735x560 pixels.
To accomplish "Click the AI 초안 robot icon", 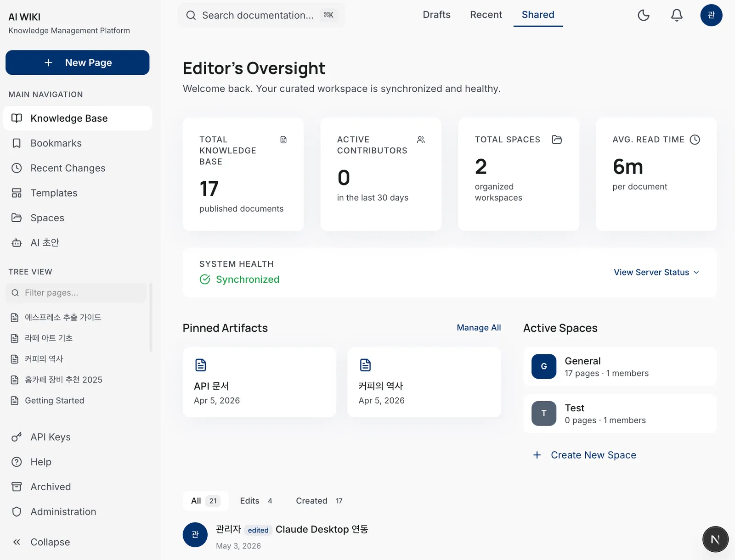I will pyautogui.click(x=17, y=243).
